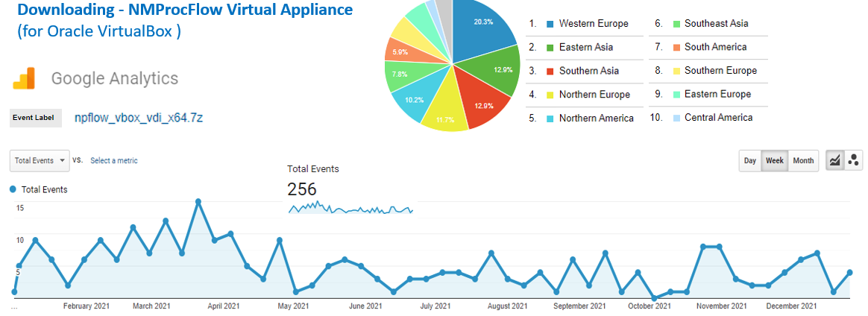The height and width of the screenshot is (316, 868).
Task: Open the Total Events metric dropdown
Action: click(40, 160)
